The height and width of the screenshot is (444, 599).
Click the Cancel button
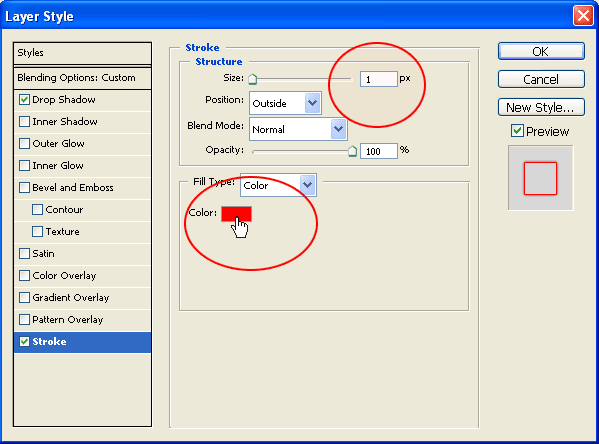541,79
